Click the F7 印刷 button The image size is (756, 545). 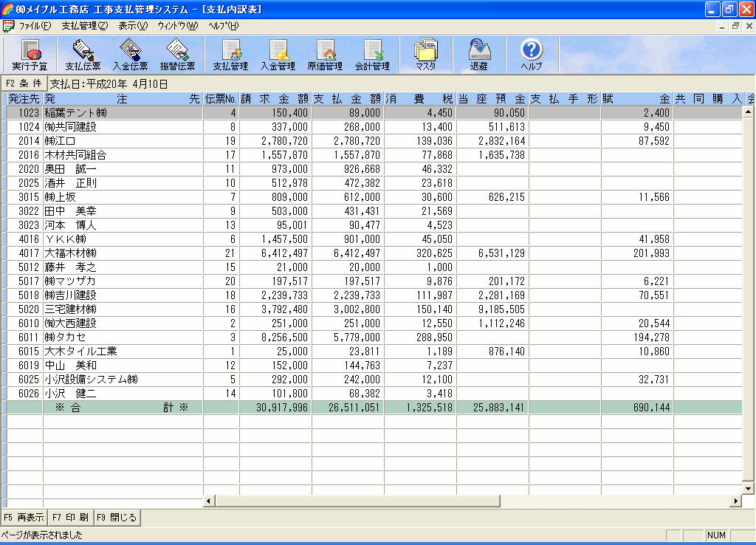[70, 518]
